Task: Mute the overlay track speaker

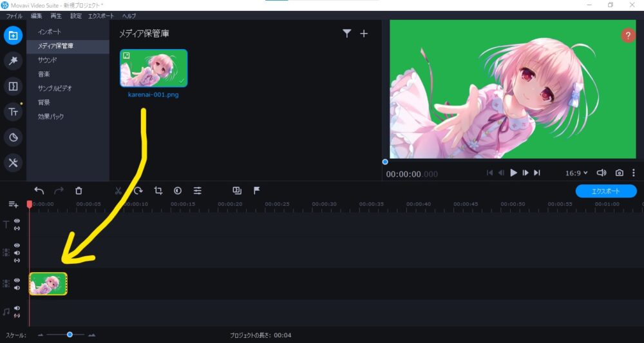Action: [x=17, y=253]
